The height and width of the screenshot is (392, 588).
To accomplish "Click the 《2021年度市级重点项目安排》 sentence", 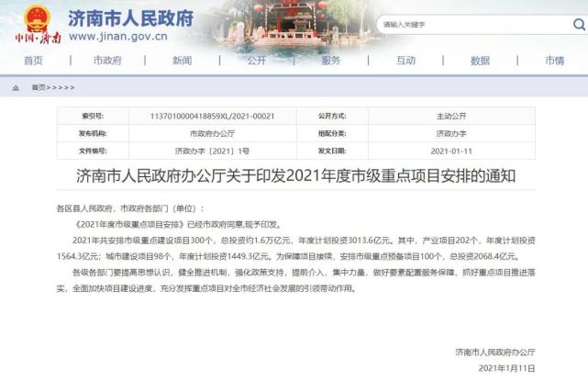I will (x=178, y=224).
